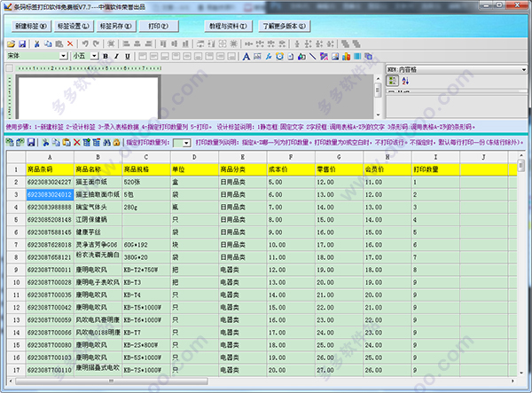The height and width of the screenshot is (393, 532).
Task: Switch property panel to alphabetical A-Z sort
Action: (405, 81)
